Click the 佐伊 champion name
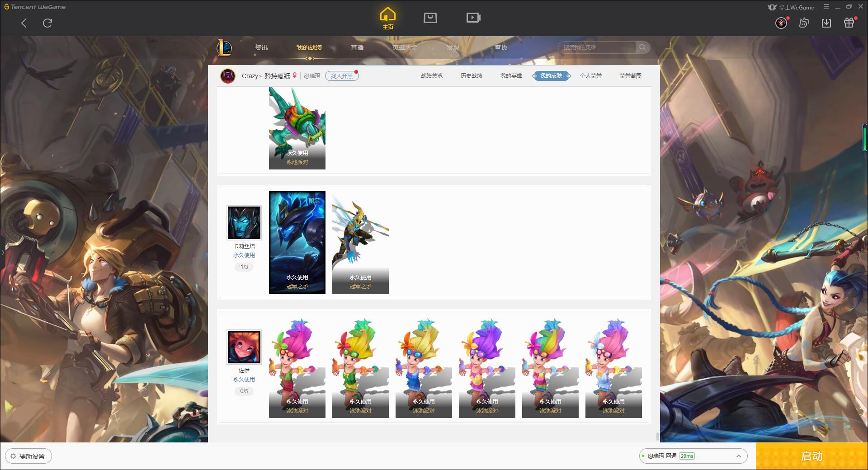Viewport: 868px width, 470px height. [x=244, y=371]
